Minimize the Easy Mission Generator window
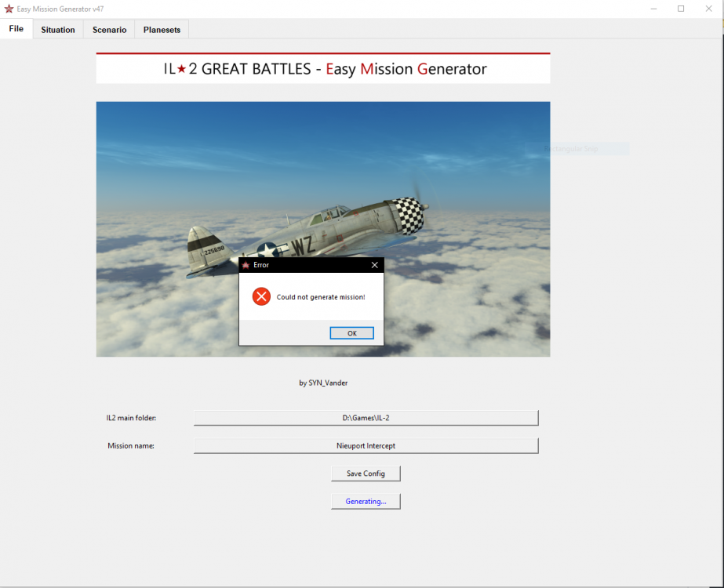This screenshot has width=724, height=588. point(653,9)
